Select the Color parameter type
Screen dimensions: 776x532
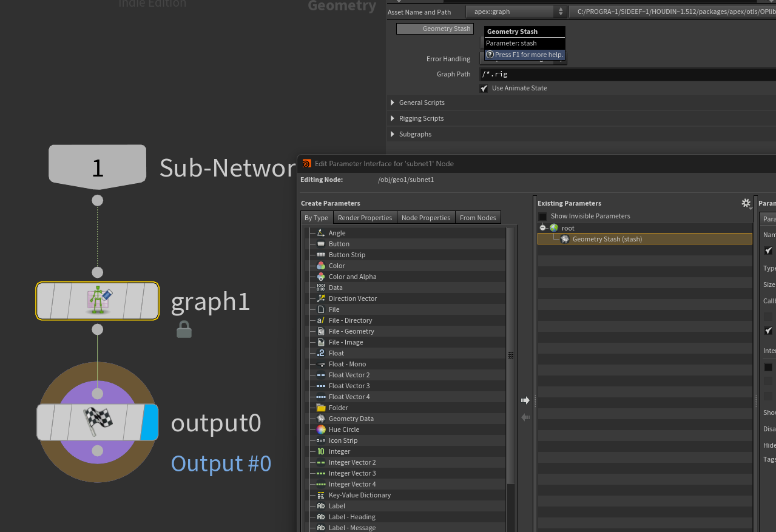click(x=337, y=266)
